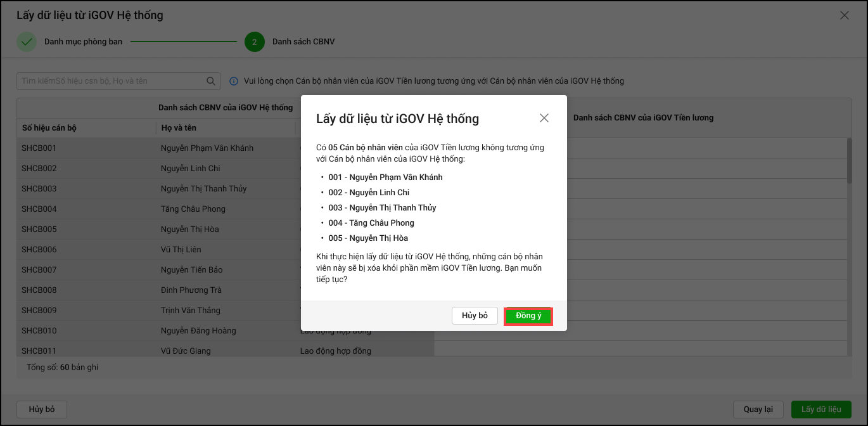868x426 pixels.
Task: Click dialog item 002 - Nguyễn Linh Chi
Action: pos(369,193)
